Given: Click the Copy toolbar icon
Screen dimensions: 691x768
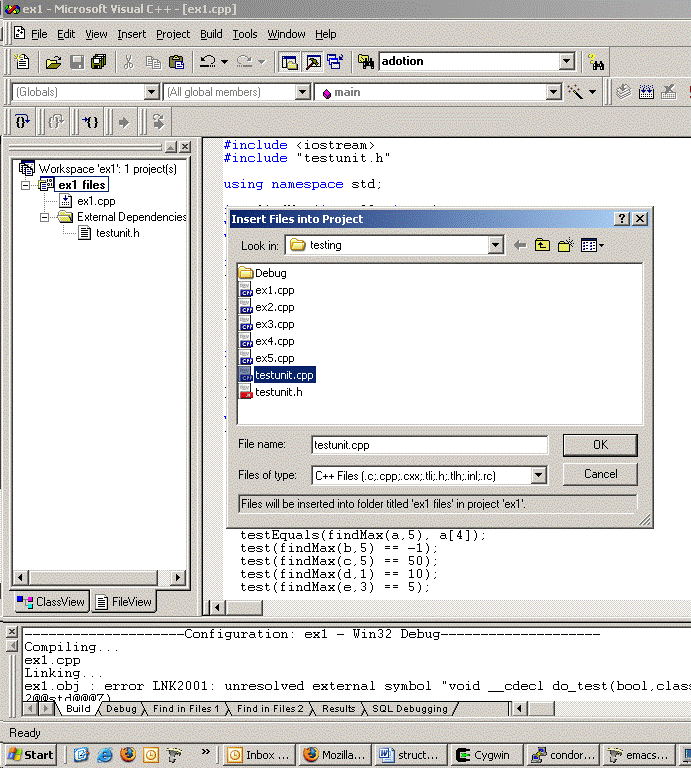Looking at the screenshot, I should [153, 62].
